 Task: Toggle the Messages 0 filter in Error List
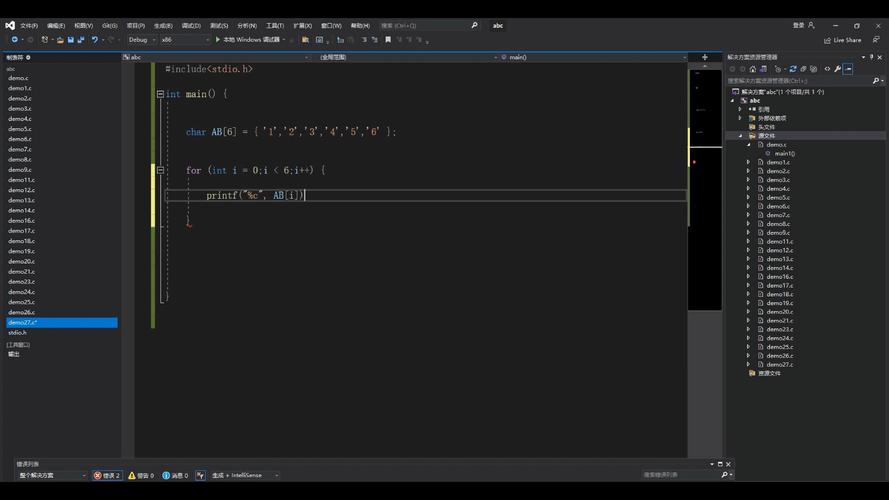(175, 476)
